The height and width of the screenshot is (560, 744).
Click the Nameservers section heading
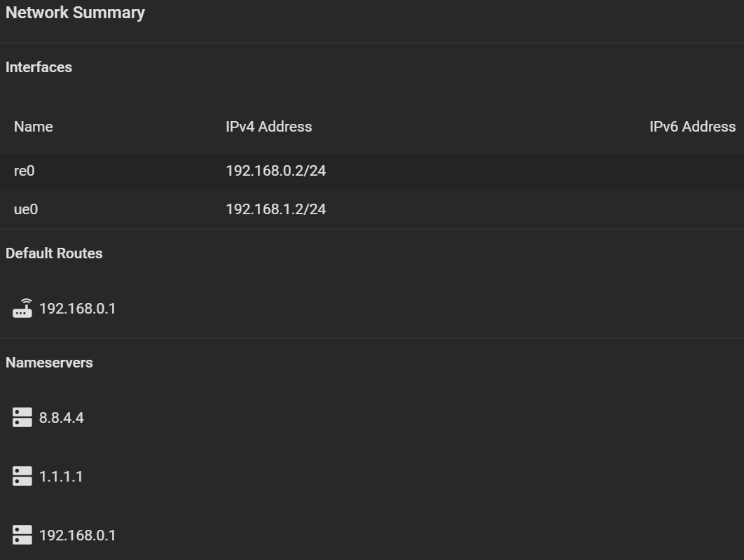(x=49, y=363)
